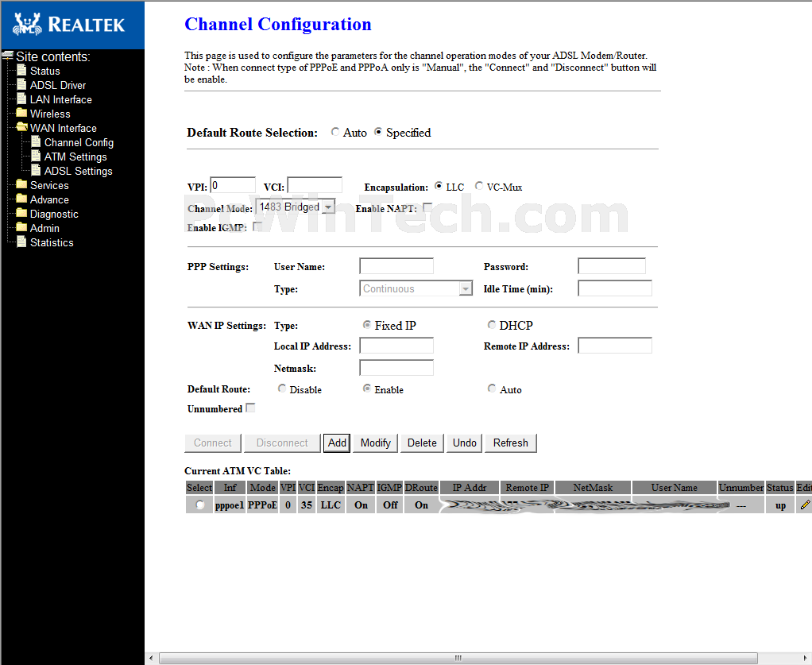Click the ADSL Driver page icon
812x665 pixels.
coord(21,84)
